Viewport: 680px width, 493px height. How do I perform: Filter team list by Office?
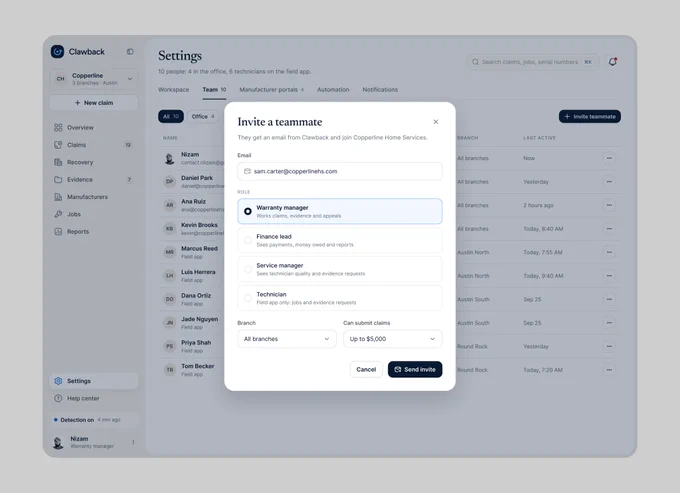coord(203,116)
